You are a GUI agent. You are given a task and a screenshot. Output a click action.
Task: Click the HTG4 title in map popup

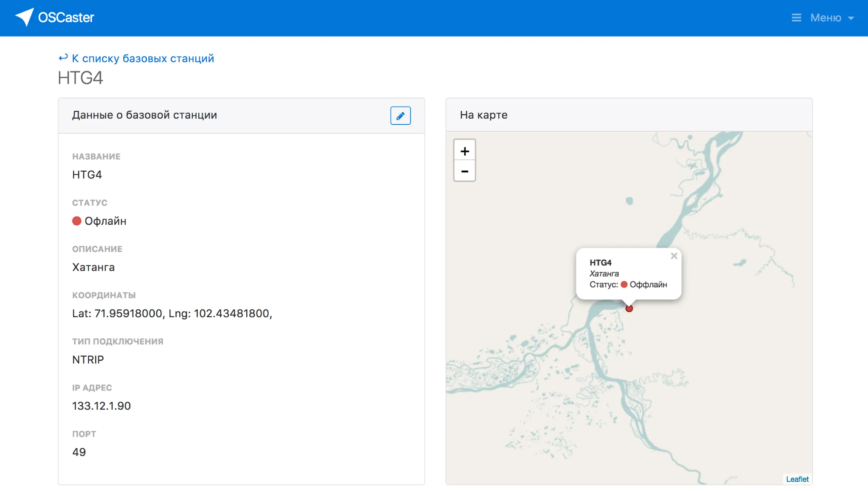[600, 263]
